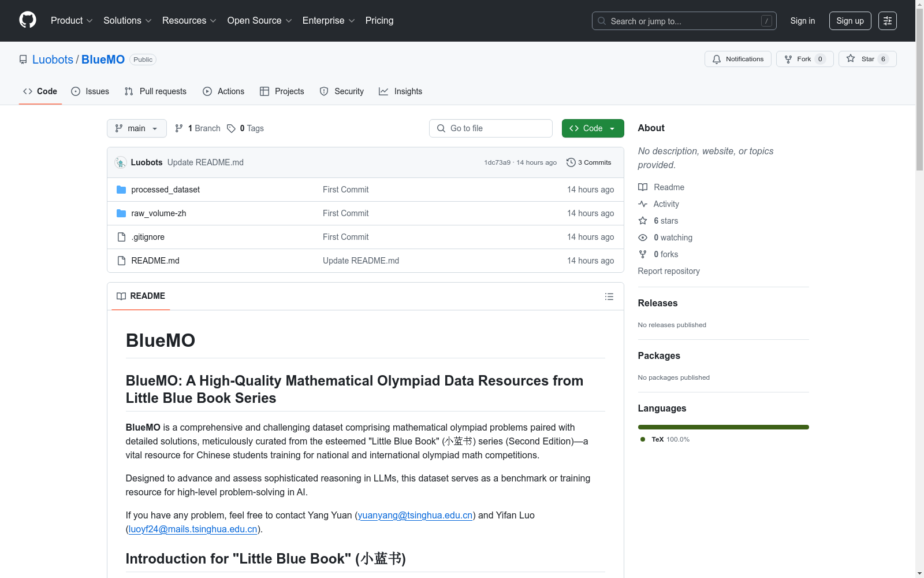Click the Notifications bell button
Viewport: 924px width, 578px height.
tap(737, 59)
